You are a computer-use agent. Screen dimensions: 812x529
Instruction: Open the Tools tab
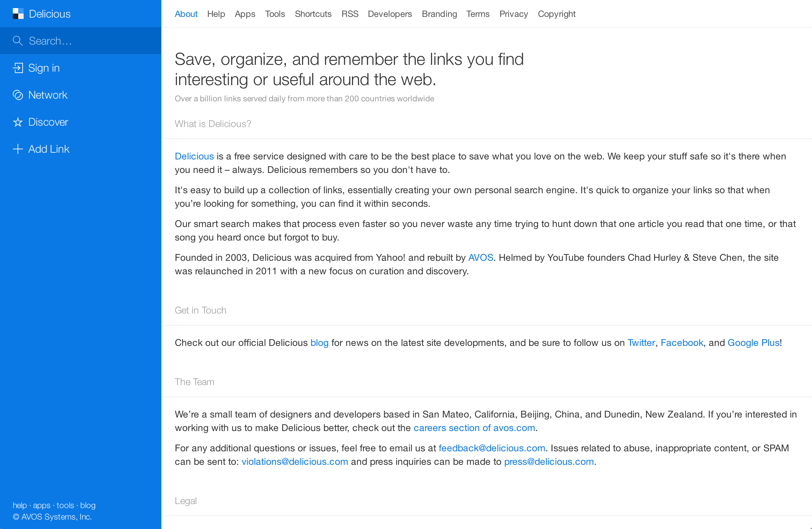tap(275, 14)
